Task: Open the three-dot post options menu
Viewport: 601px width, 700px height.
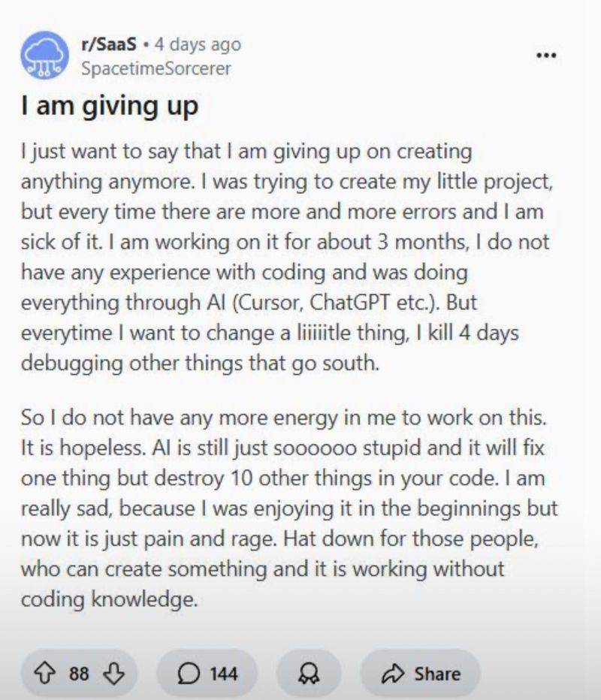Action: (x=546, y=56)
